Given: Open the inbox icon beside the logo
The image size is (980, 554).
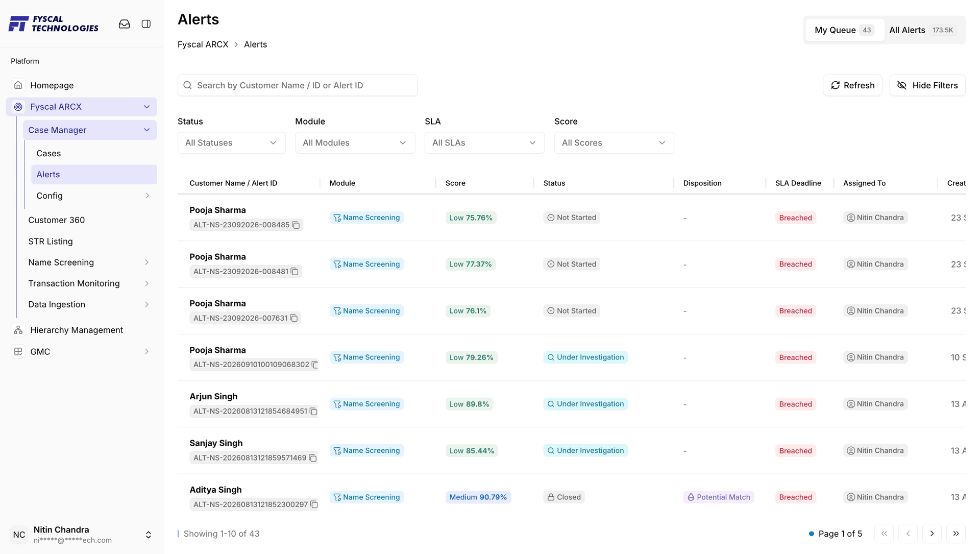Looking at the screenshot, I should 124,24.
